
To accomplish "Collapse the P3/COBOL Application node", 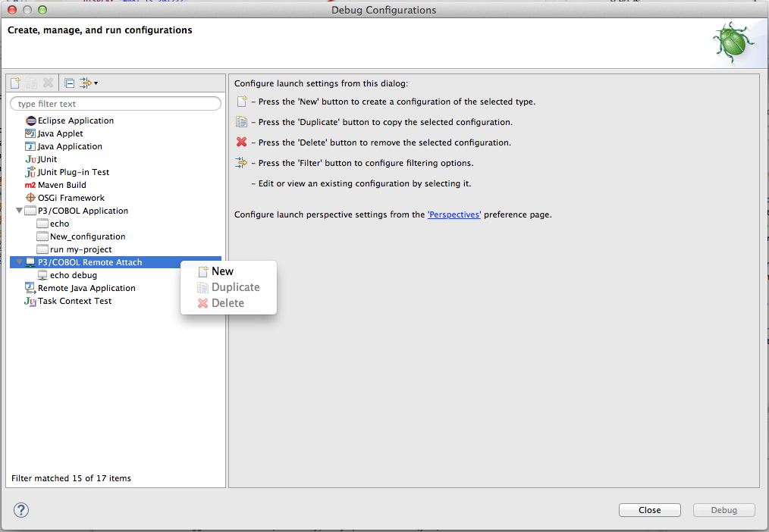I will click(x=19, y=211).
